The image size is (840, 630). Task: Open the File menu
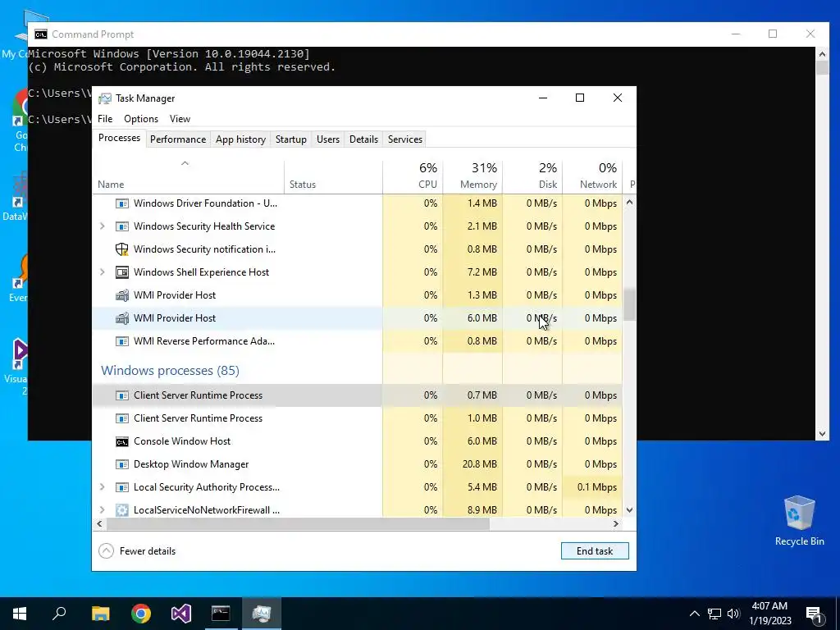(105, 119)
